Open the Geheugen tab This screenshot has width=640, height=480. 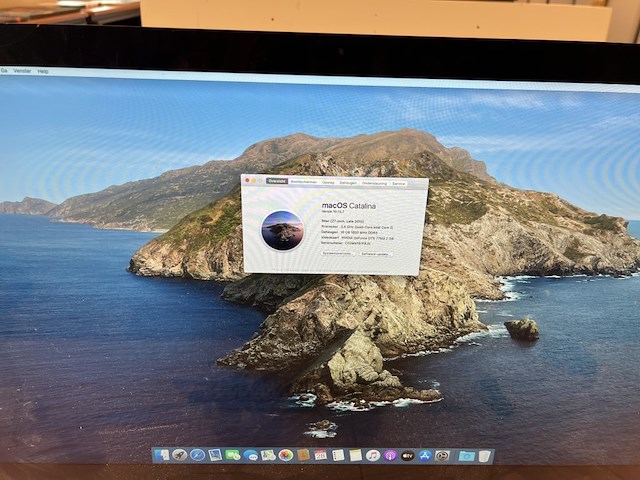[348, 182]
